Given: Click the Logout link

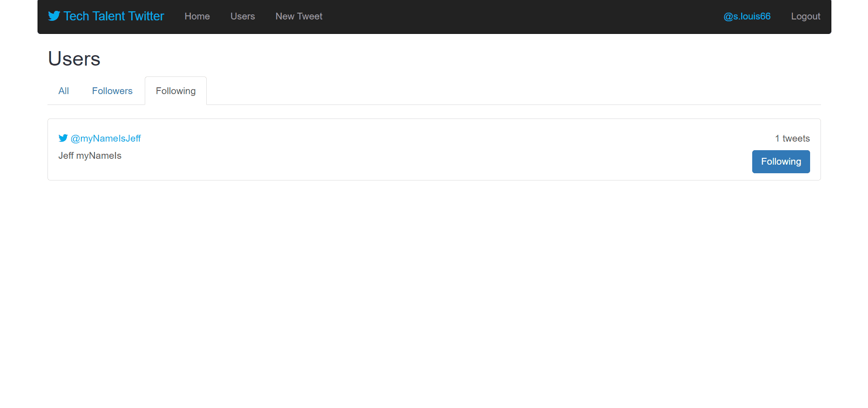Looking at the screenshot, I should (806, 16).
